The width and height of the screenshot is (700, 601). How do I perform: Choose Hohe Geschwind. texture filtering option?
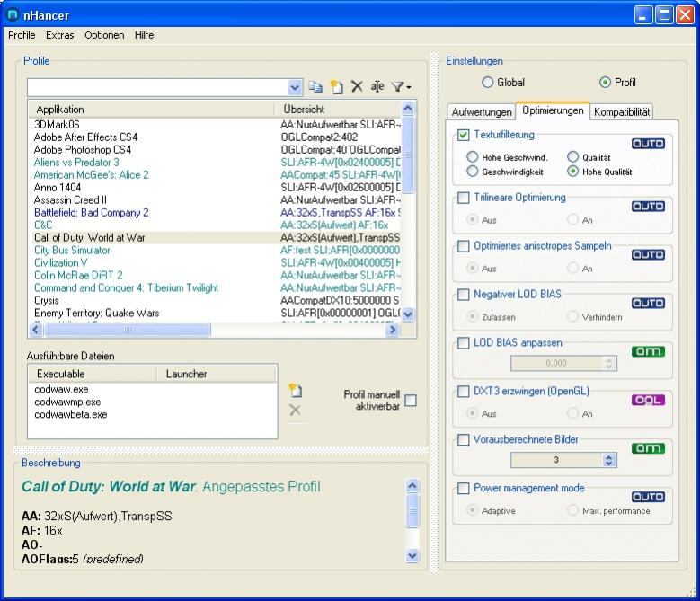[x=472, y=156]
